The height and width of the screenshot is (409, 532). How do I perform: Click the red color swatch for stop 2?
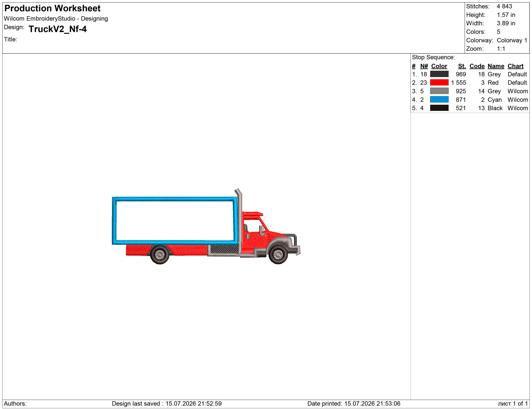tap(439, 82)
